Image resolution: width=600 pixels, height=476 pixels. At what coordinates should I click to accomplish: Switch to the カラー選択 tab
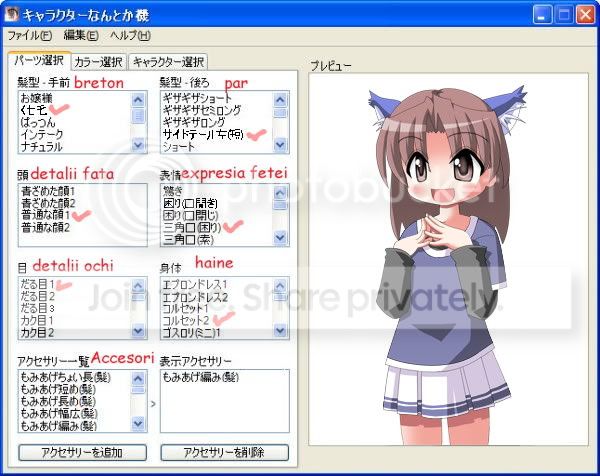pyautogui.click(x=98, y=62)
